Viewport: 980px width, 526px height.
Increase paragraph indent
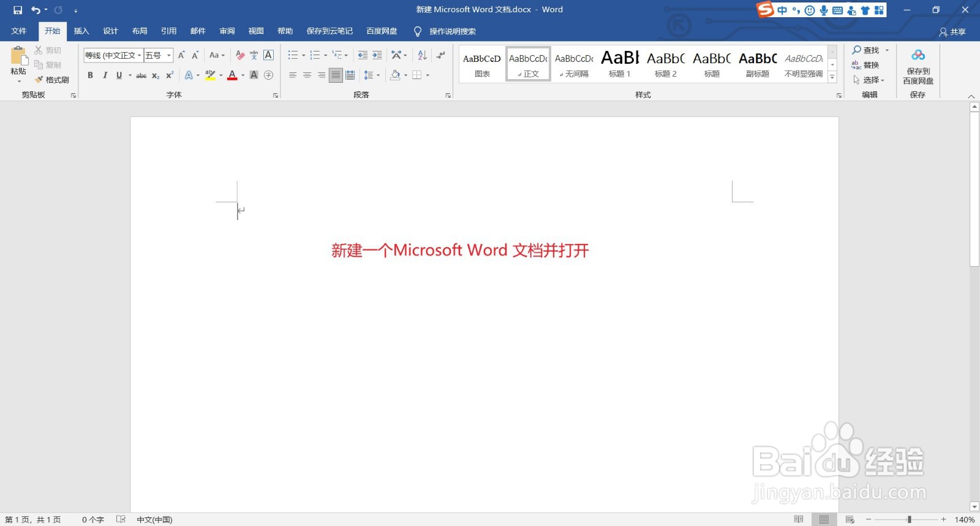tap(377, 55)
